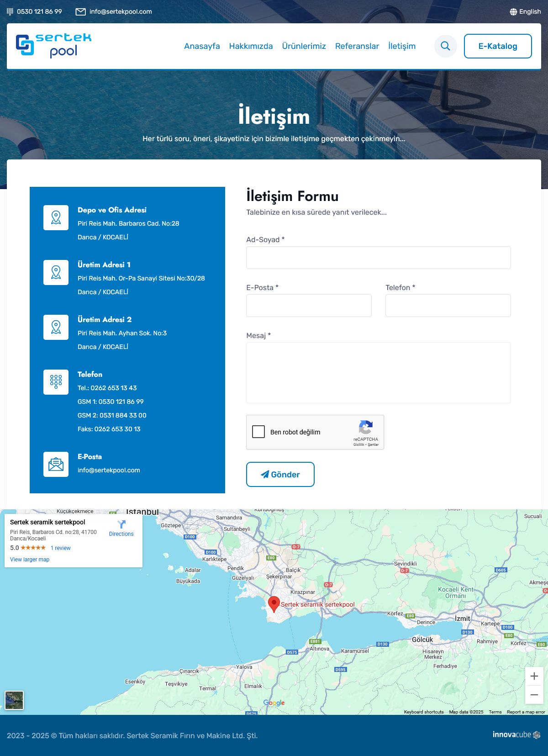Open the 1 review link
Screen dimensions: 548x756
pyautogui.click(x=61, y=548)
